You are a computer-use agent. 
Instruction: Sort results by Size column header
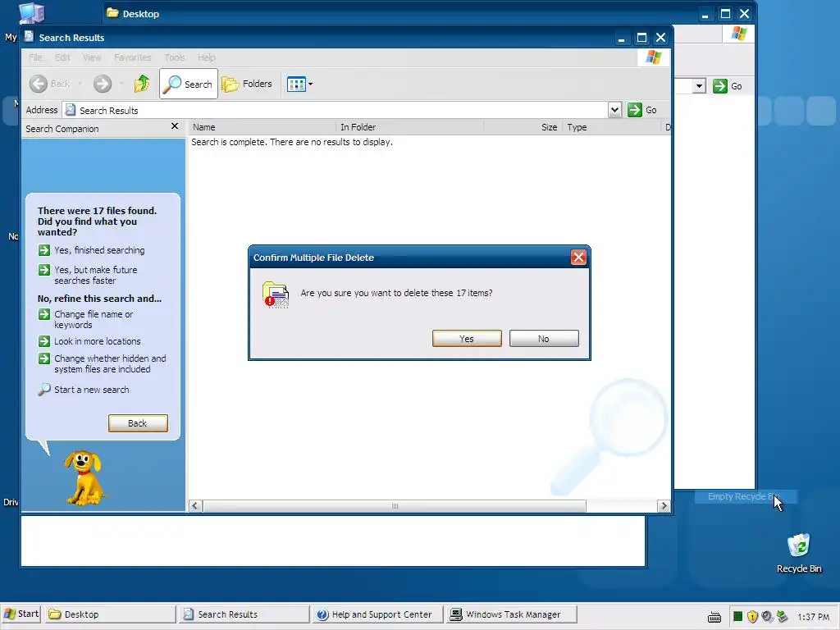(x=523, y=127)
